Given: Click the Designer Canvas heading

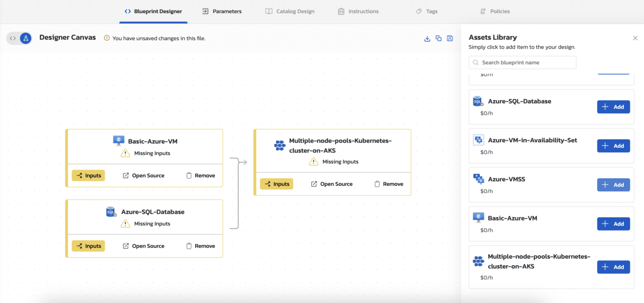Looking at the screenshot, I should point(67,37).
